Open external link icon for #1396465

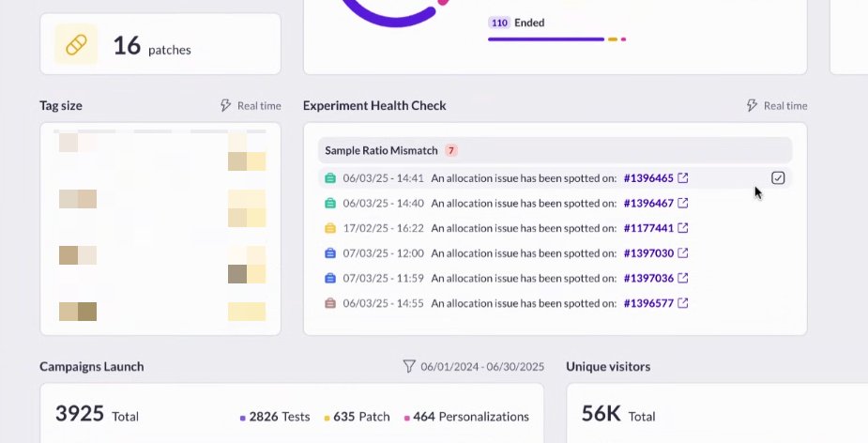pos(683,177)
